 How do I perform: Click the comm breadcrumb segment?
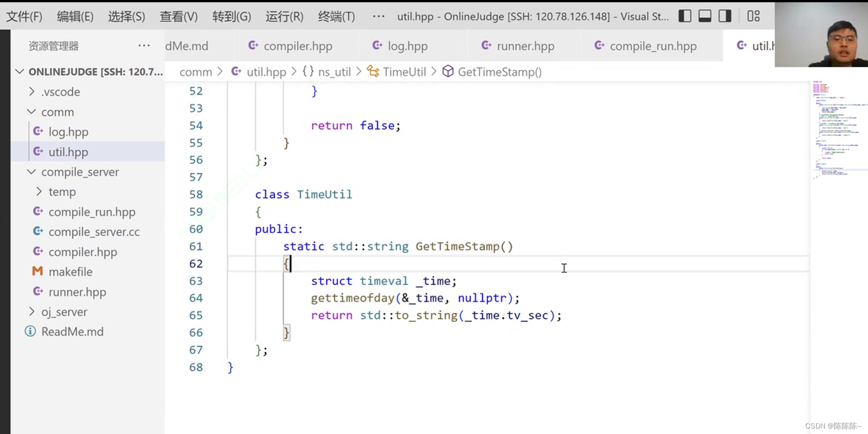(x=196, y=72)
